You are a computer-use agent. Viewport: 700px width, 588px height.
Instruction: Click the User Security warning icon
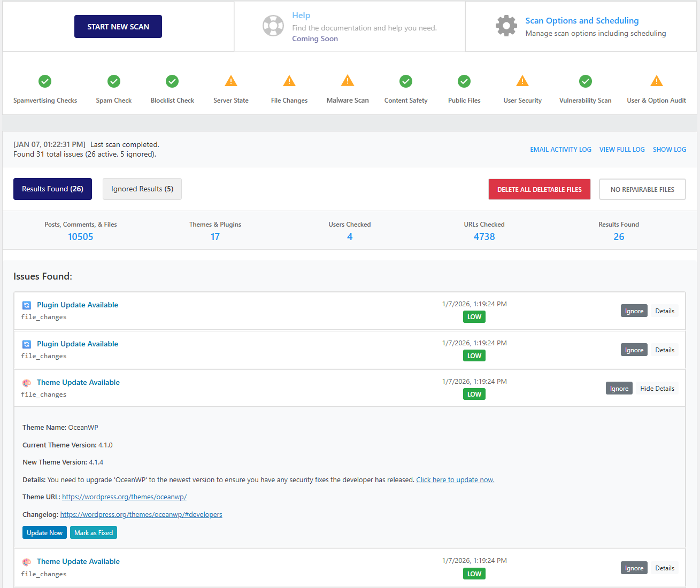(522, 81)
